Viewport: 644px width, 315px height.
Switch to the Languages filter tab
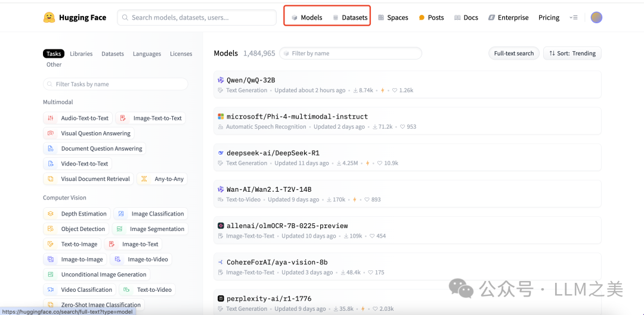tap(147, 54)
